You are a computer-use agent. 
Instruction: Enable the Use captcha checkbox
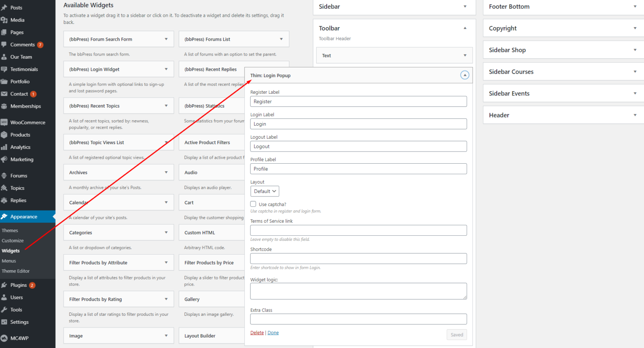253,204
